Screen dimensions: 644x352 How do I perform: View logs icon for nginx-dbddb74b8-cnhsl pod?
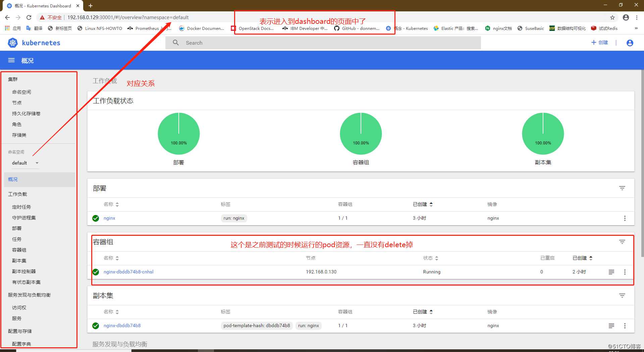[611, 272]
